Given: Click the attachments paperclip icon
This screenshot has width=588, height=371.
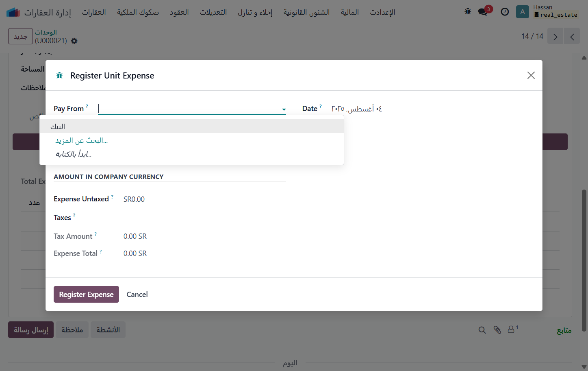Looking at the screenshot, I should click(497, 330).
